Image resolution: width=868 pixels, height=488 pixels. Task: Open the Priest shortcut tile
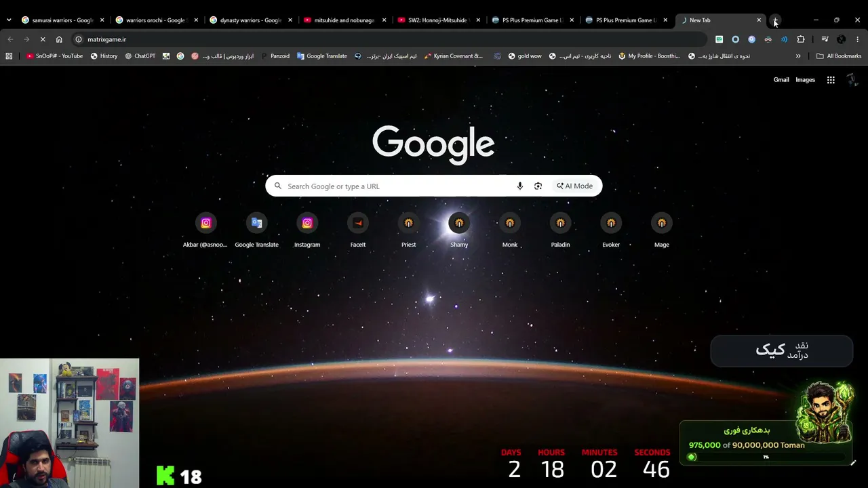pos(408,231)
